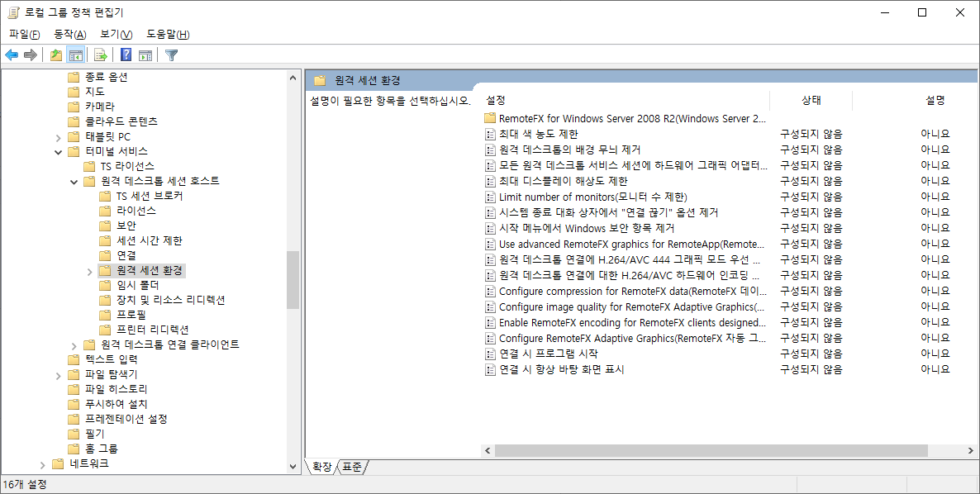The width and height of the screenshot is (980, 494).
Task: Toggle the show/hide action pane icon
Action: [145, 55]
